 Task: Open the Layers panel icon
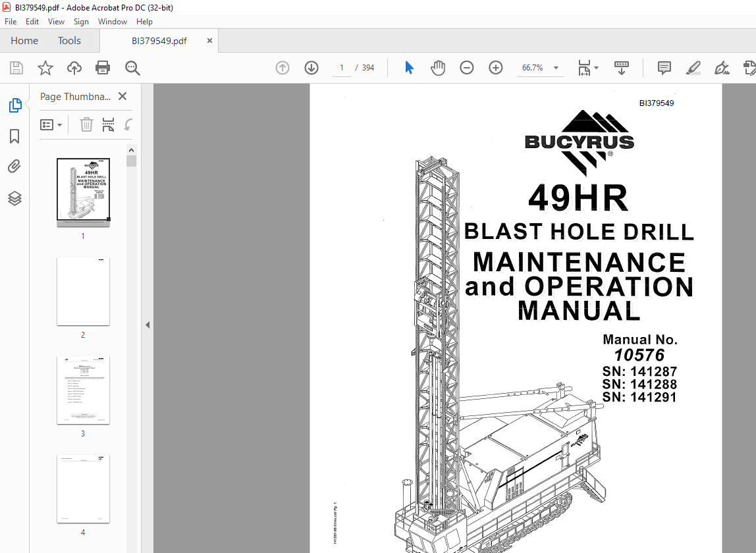14,198
